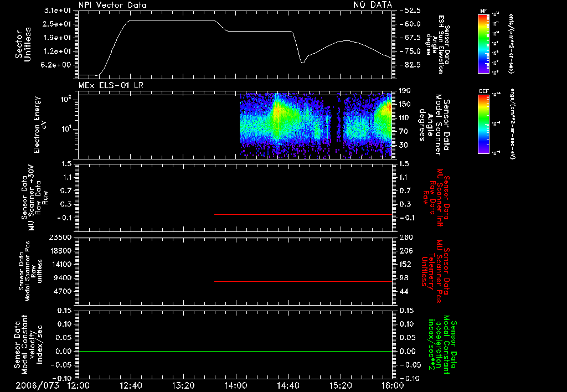The height and width of the screenshot is (392, 567).
Task: Click the '15:20' time axis label
Action: pos(341,385)
